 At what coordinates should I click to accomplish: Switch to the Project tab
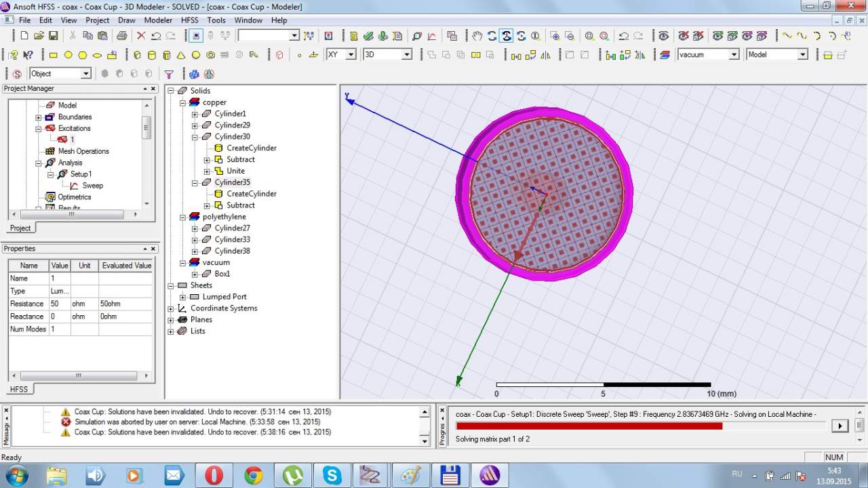pyautogui.click(x=20, y=228)
